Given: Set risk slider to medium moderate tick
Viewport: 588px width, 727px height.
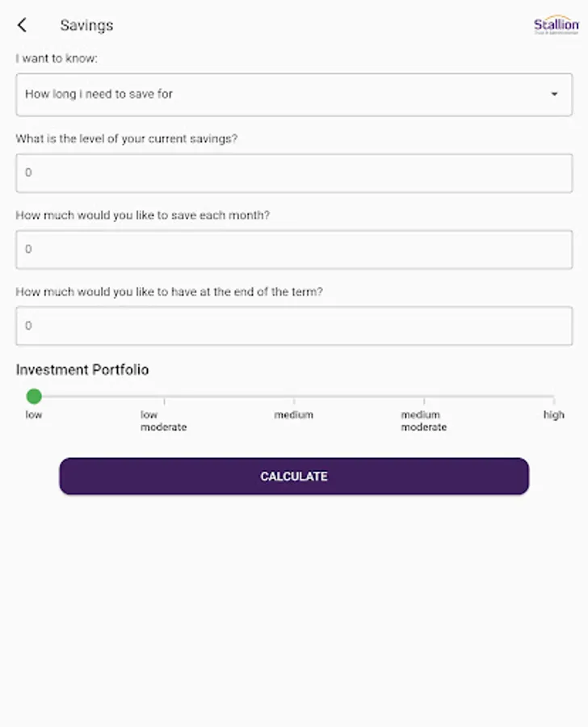Looking at the screenshot, I should pyautogui.click(x=424, y=397).
